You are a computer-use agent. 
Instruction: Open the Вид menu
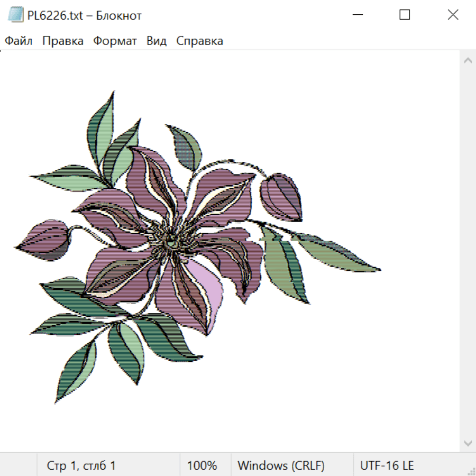(x=157, y=41)
